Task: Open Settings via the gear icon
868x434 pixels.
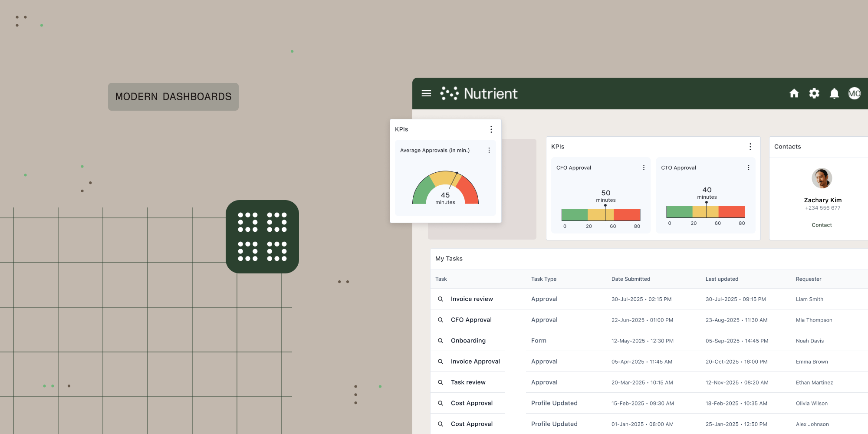Action: click(x=814, y=93)
